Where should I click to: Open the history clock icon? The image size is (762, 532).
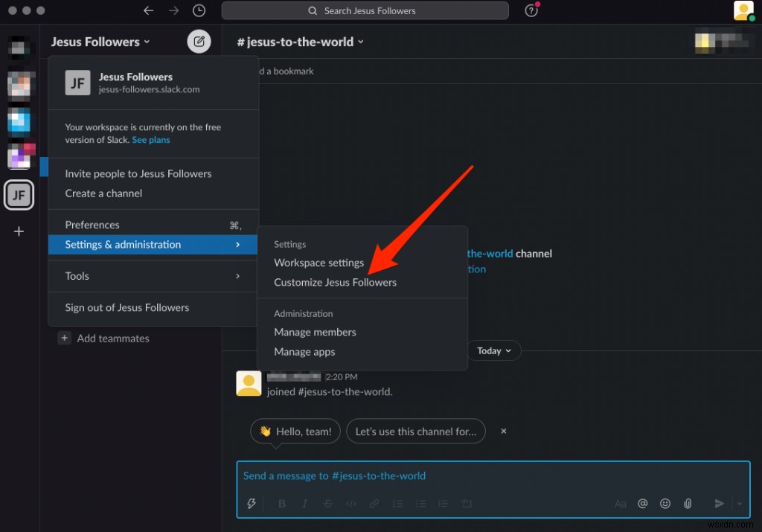tap(199, 10)
